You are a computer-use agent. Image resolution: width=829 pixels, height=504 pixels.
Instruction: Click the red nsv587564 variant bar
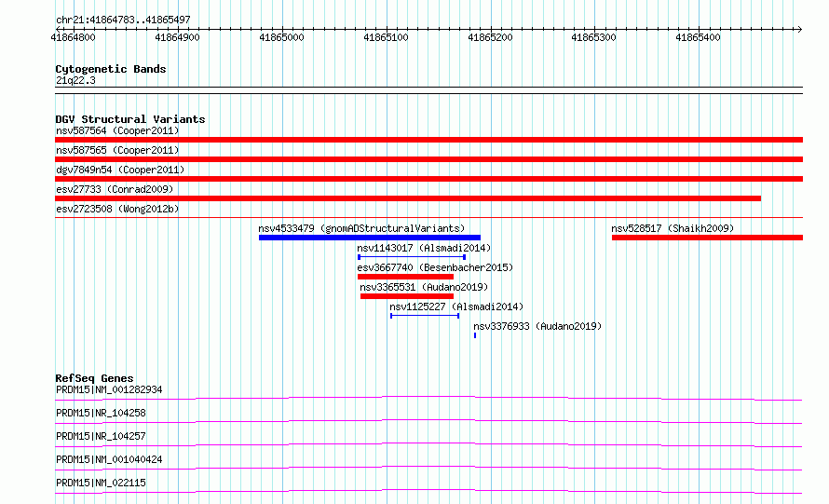[428, 140]
